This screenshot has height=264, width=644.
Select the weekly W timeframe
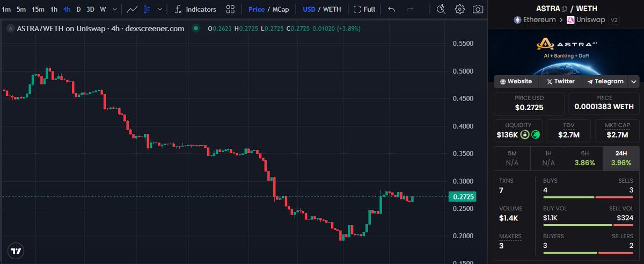[x=103, y=9]
